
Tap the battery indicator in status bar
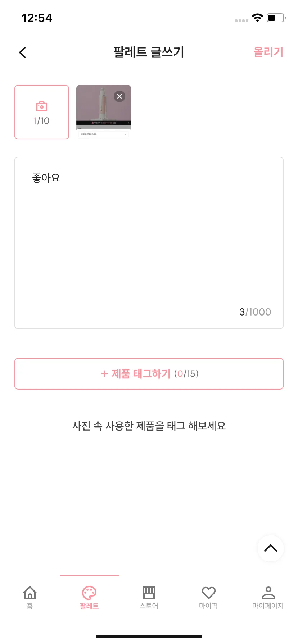point(276,18)
